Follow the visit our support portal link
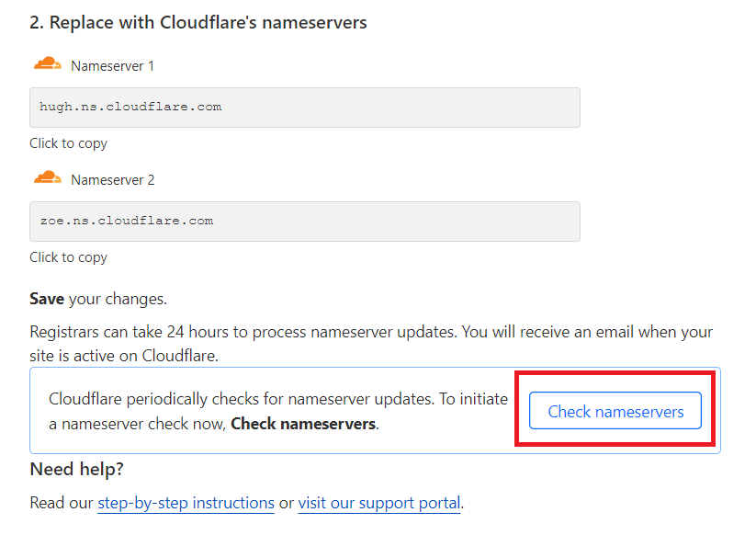Image resolution: width=756 pixels, height=535 pixels. 378,503
